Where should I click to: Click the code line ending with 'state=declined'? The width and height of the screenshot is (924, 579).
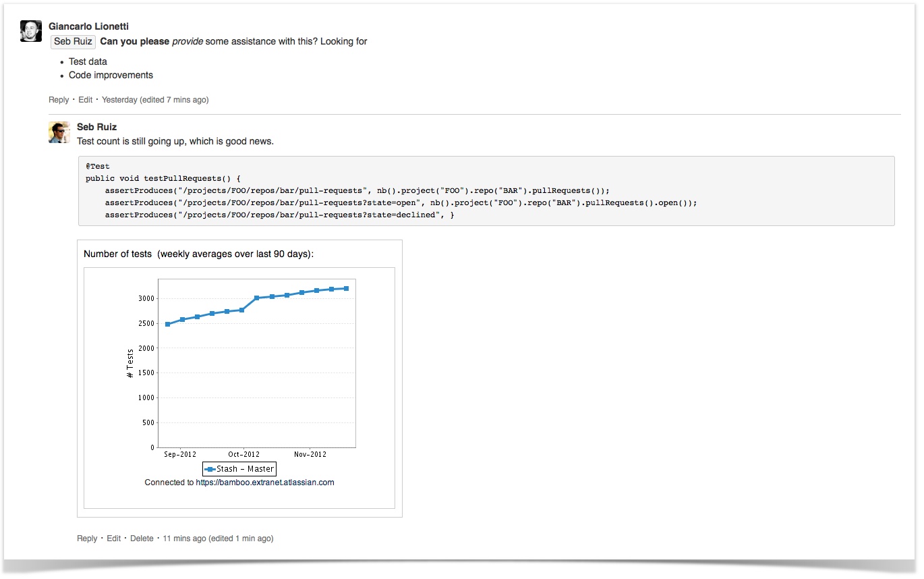click(x=280, y=215)
